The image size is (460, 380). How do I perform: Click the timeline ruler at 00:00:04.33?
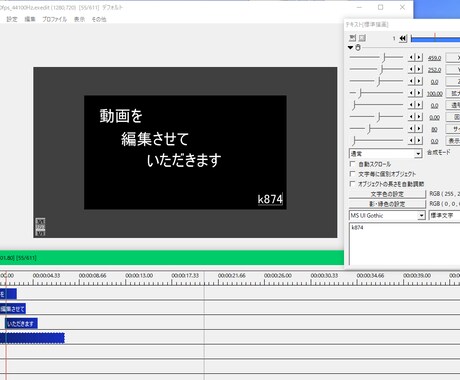click(x=46, y=276)
